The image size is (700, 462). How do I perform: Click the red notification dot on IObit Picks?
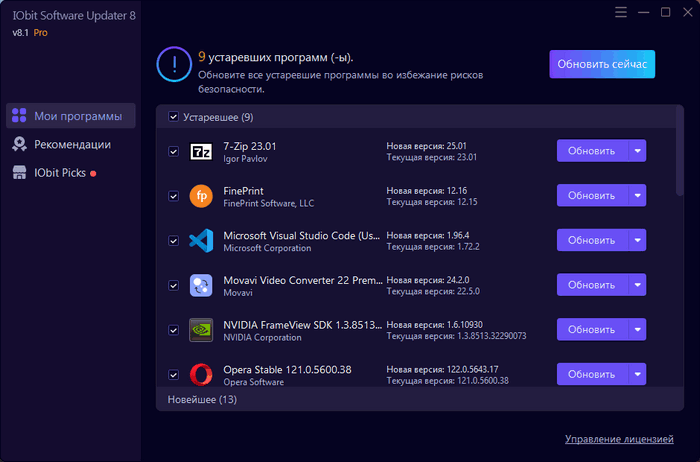93,174
